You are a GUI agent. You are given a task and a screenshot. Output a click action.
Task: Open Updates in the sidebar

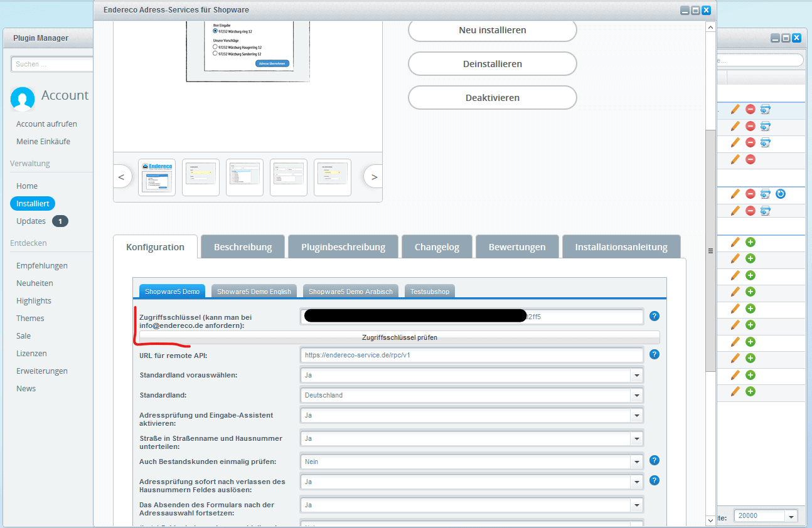click(31, 221)
